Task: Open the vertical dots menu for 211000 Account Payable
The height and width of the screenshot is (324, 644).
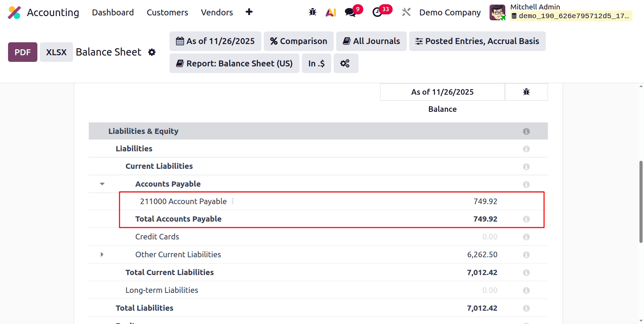Action: coord(233,201)
